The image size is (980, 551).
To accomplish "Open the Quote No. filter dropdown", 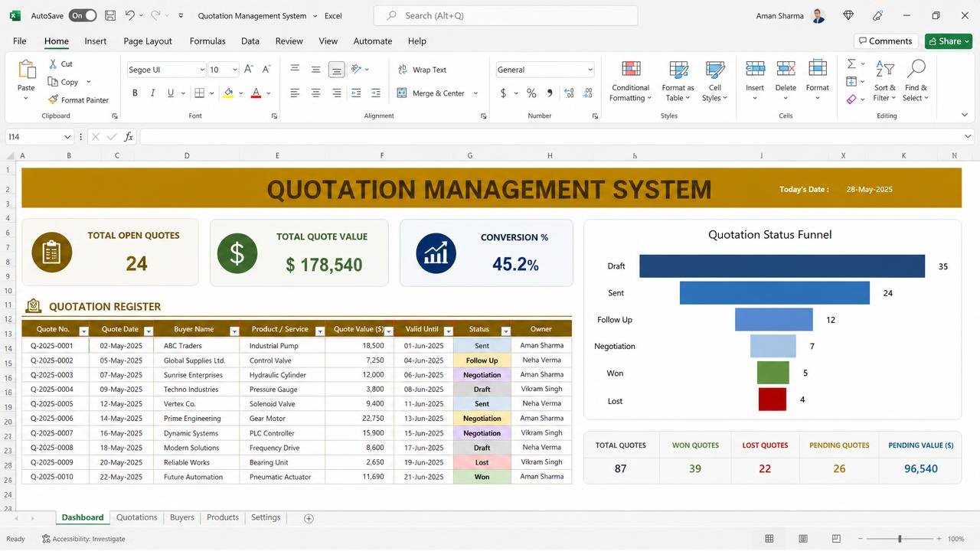I will [84, 331].
